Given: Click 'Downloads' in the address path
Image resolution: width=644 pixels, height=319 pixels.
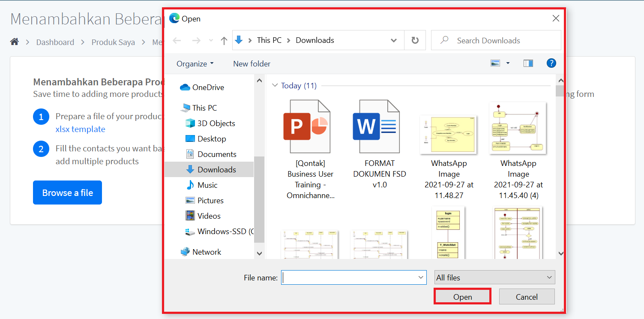Looking at the screenshot, I should [315, 40].
